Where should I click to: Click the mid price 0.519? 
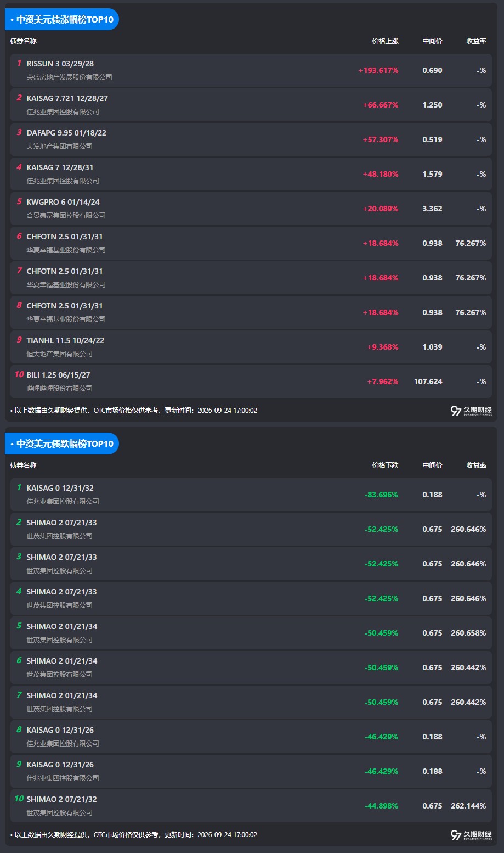click(432, 139)
